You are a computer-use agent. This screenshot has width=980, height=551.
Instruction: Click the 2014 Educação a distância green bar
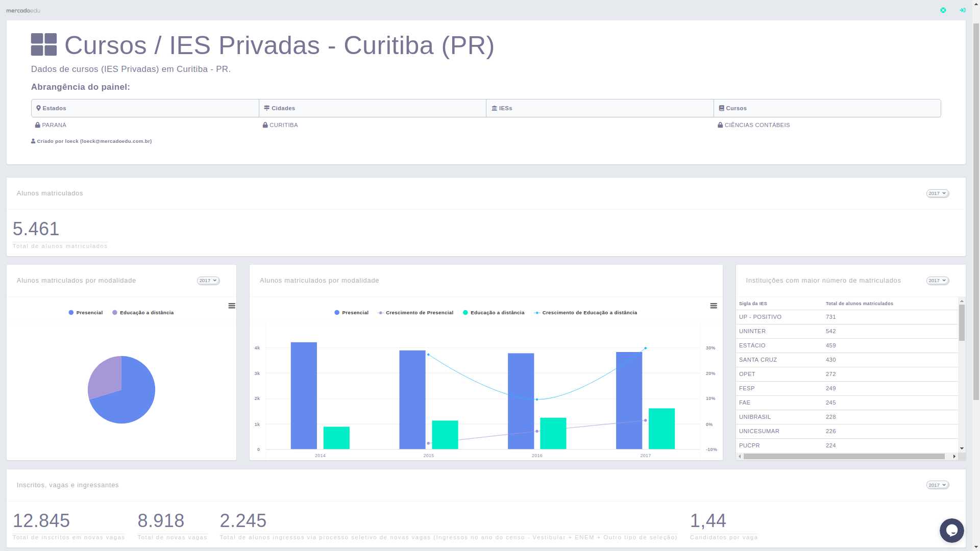click(336, 438)
